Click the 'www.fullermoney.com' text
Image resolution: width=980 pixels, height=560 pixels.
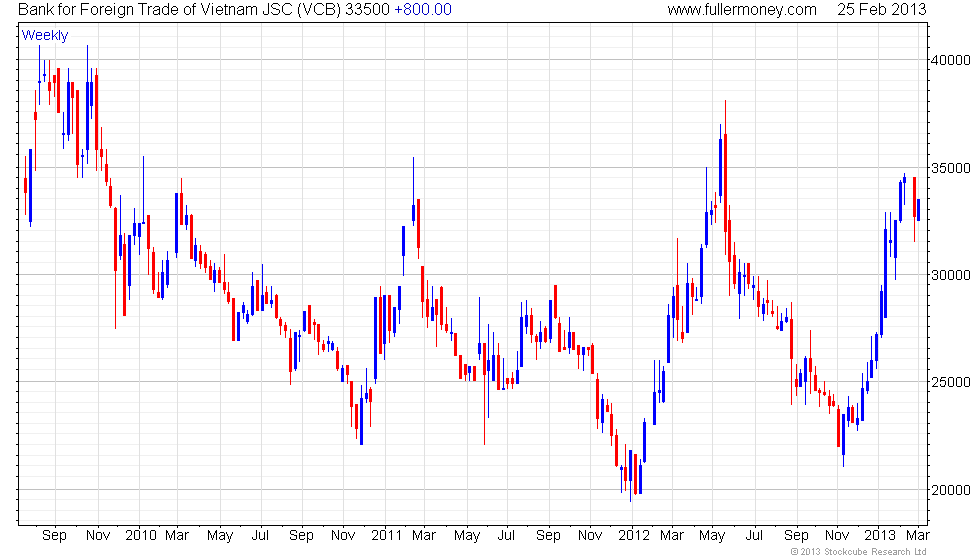coord(742,10)
